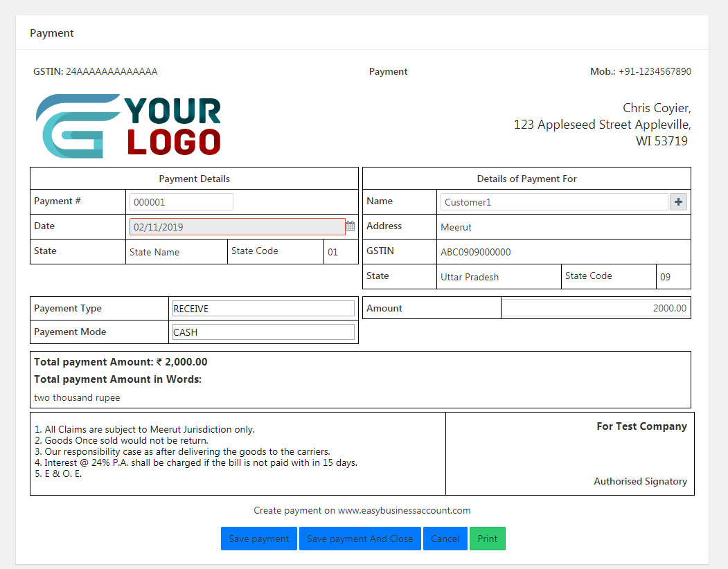Cancel the payment form
Image resolution: width=728 pixels, height=569 pixels.
point(445,539)
